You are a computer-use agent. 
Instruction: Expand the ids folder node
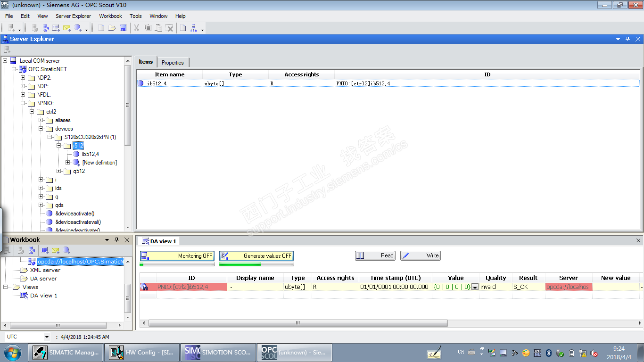(x=41, y=188)
